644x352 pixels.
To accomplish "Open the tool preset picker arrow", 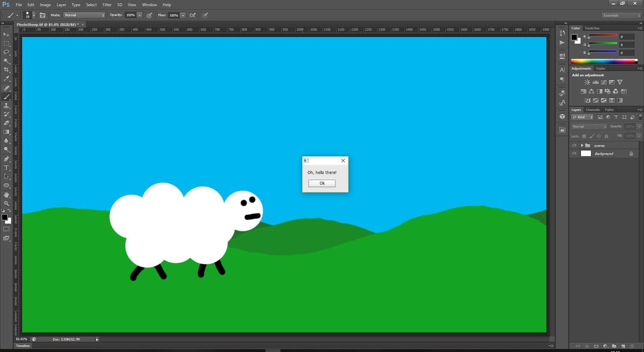I will [x=17, y=15].
